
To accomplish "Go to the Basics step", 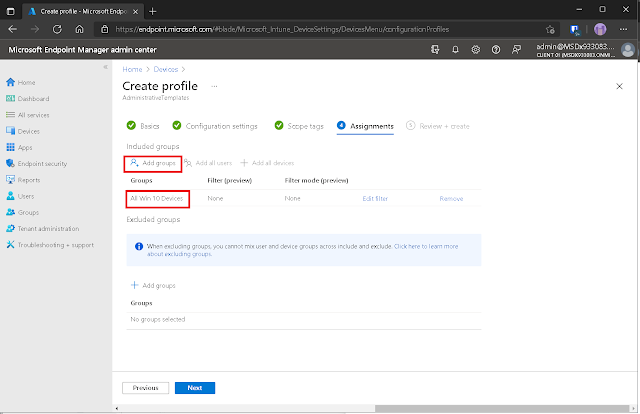I will [x=143, y=126].
